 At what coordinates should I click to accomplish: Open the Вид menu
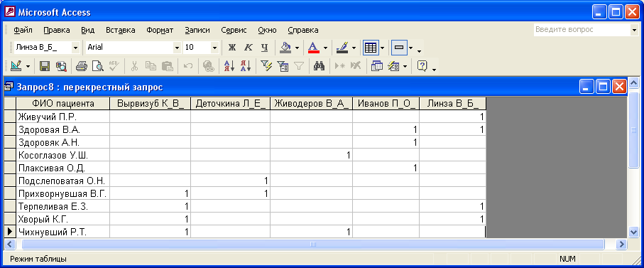88,30
